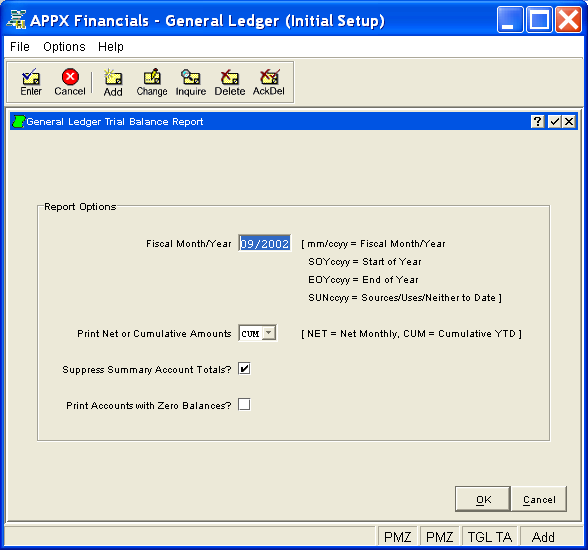Image resolution: width=588 pixels, height=550 pixels.
Task: Click the Cancel button at bottom right
Action: [x=539, y=499]
